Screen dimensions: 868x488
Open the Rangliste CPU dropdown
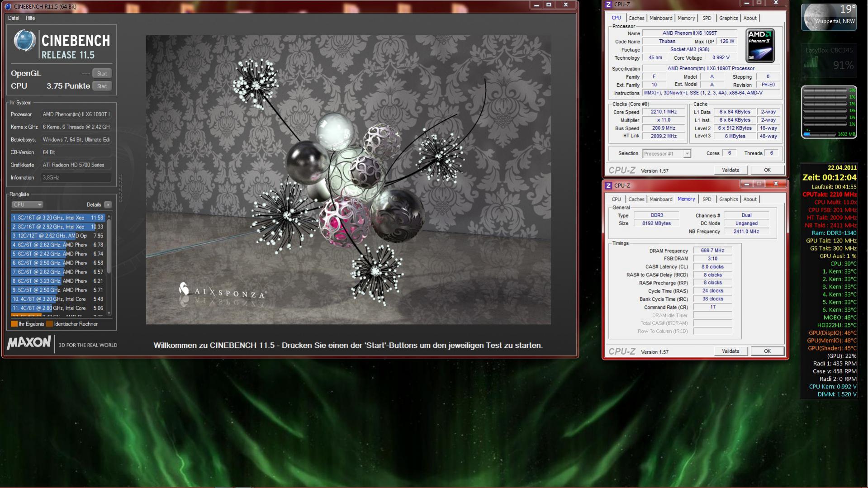27,204
